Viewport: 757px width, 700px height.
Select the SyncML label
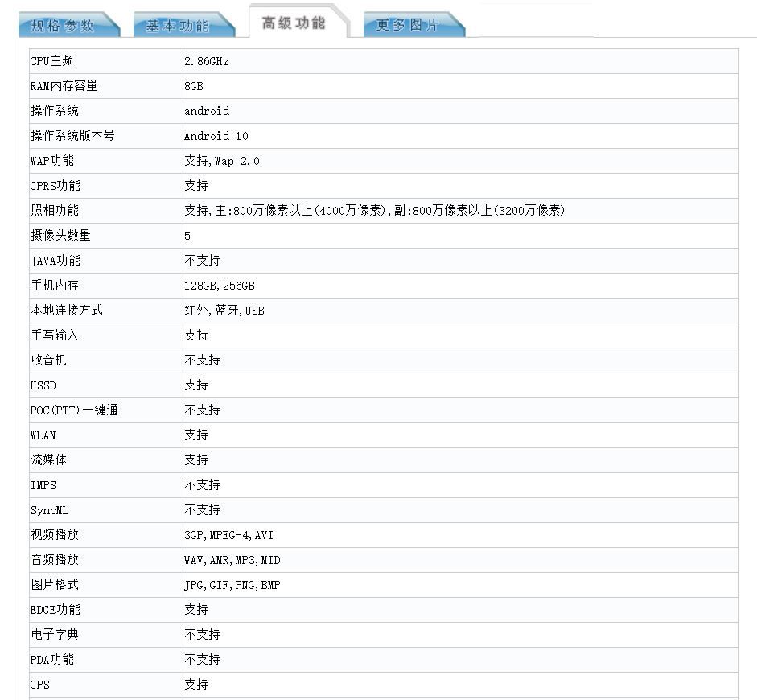49,510
